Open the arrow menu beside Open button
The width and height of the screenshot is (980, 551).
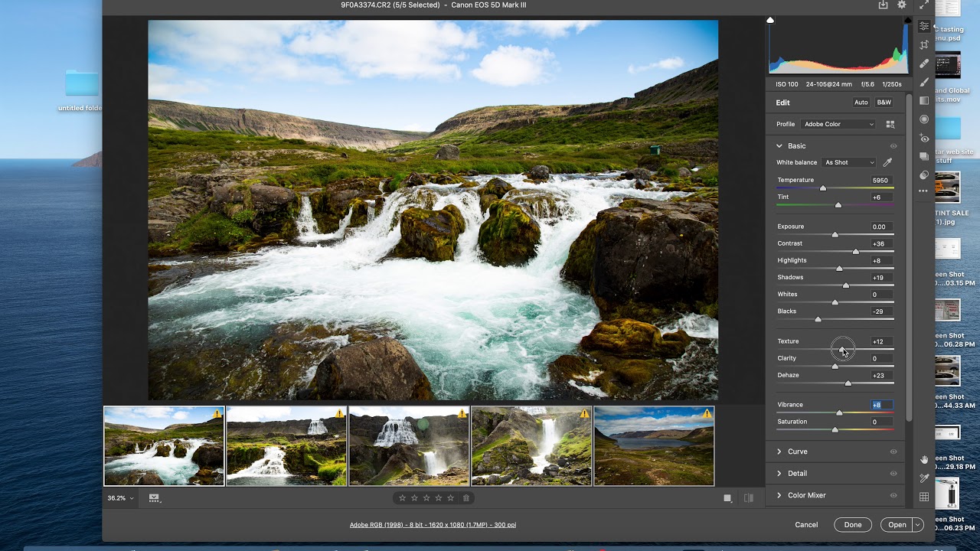pyautogui.click(x=918, y=525)
